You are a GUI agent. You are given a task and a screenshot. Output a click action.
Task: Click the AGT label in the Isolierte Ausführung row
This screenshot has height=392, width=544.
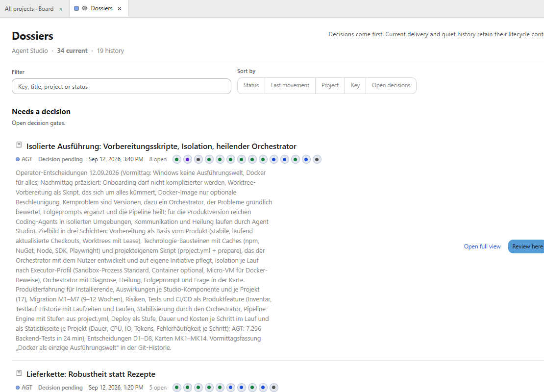point(27,160)
